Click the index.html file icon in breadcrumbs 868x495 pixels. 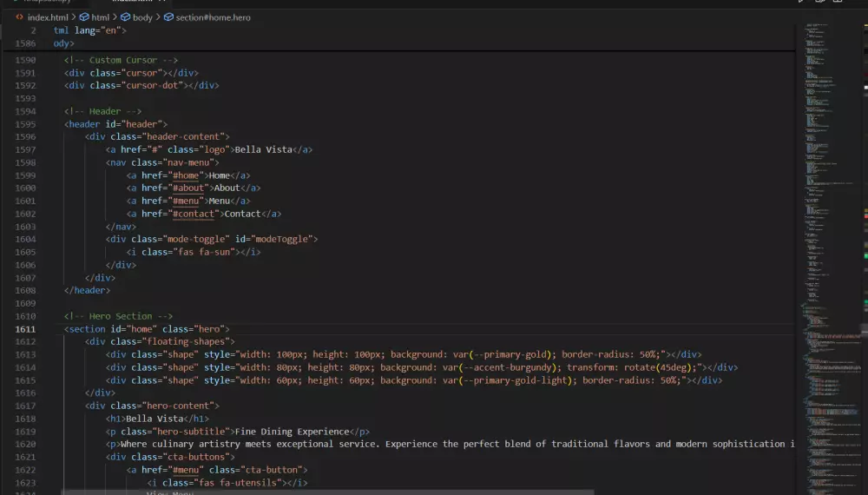click(19, 17)
